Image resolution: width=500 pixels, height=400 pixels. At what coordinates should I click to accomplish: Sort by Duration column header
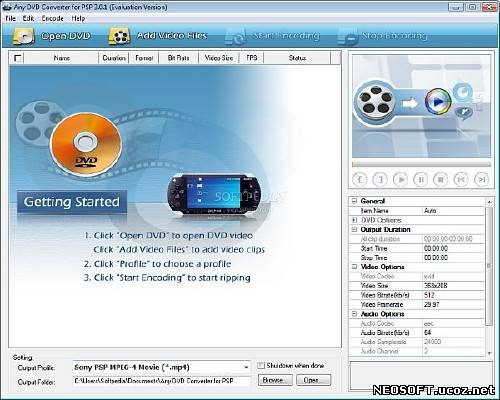point(114,58)
